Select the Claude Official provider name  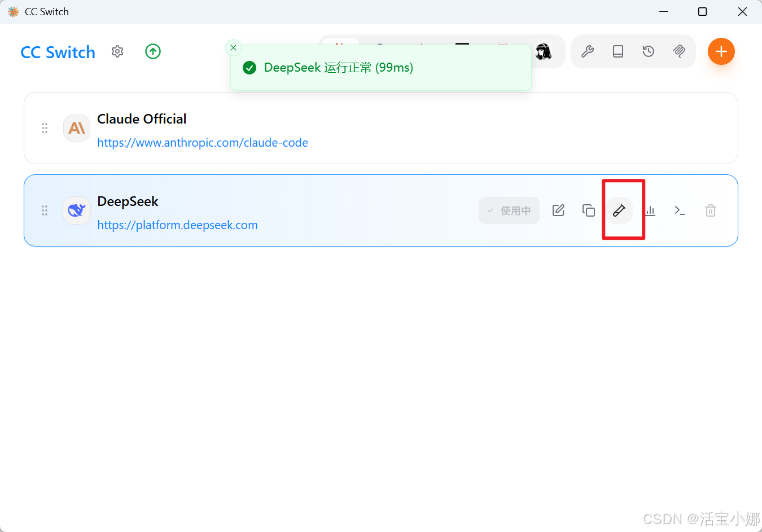point(142,119)
